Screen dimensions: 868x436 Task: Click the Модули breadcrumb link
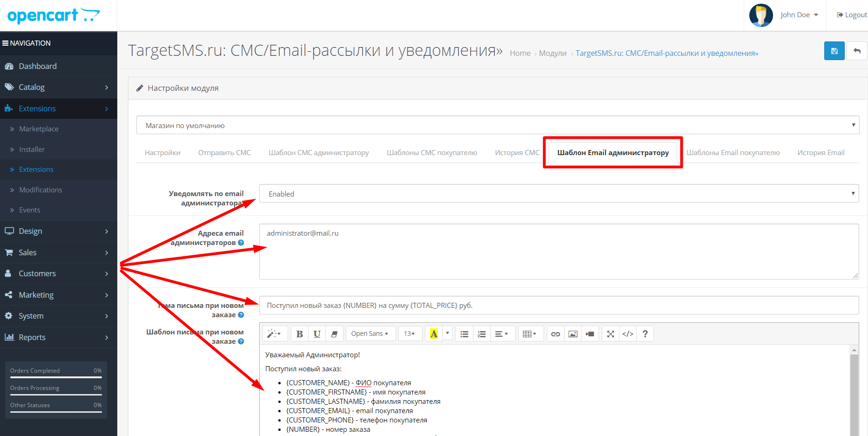click(552, 53)
